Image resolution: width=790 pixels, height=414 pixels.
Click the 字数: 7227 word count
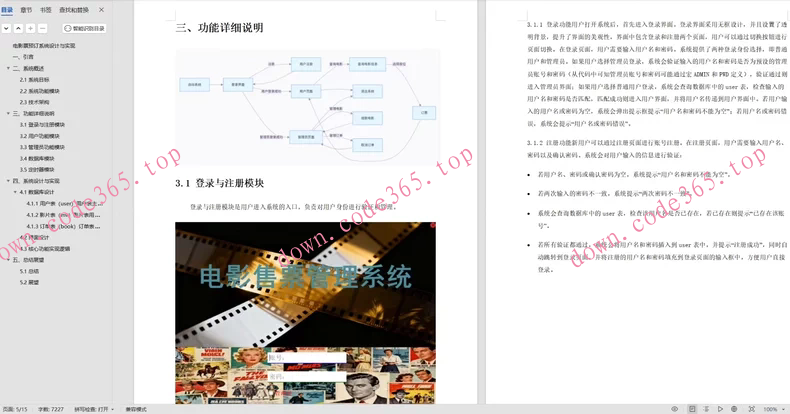(x=51, y=409)
